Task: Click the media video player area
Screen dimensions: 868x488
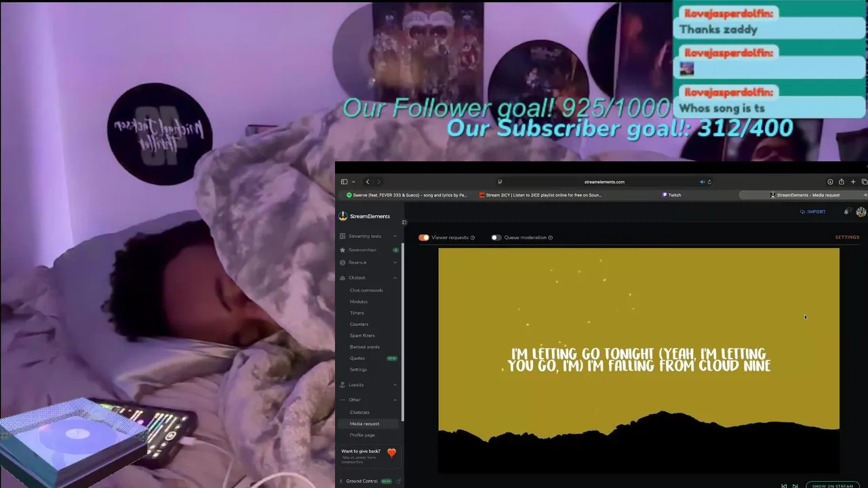Action: pos(639,361)
